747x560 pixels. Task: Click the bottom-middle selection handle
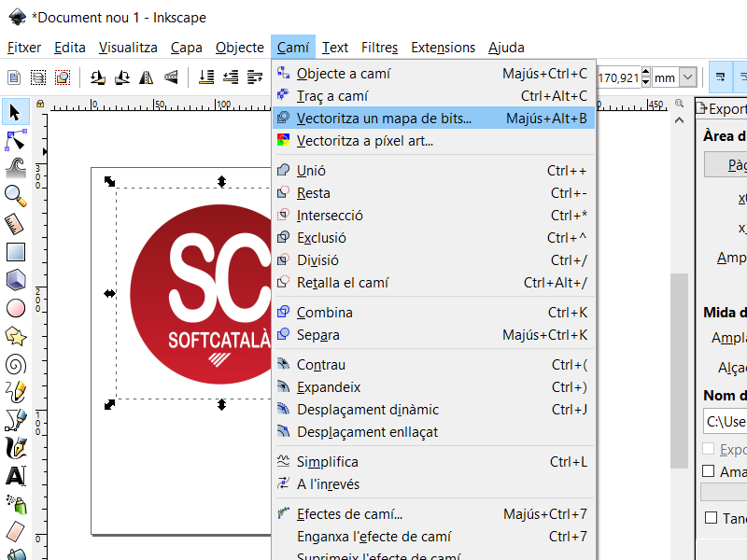point(221,405)
